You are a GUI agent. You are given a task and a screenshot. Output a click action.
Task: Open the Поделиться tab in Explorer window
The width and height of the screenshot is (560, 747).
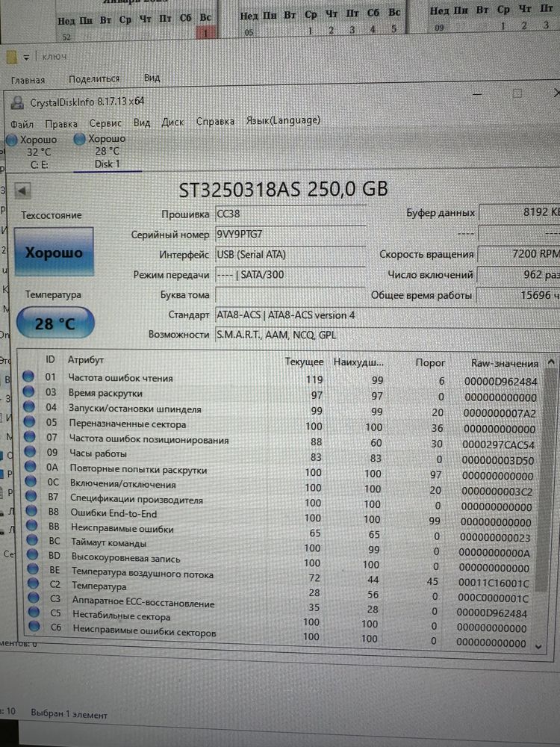tap(94, 78)
